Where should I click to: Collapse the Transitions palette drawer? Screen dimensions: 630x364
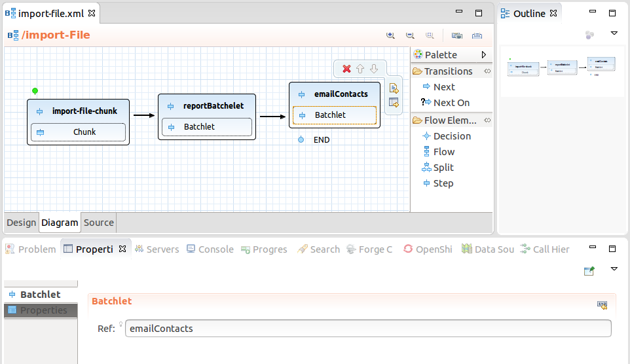[448, 71]
